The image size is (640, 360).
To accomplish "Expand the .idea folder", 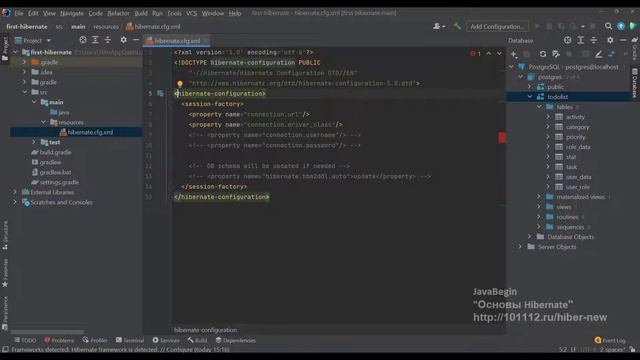I will [24, 72].
